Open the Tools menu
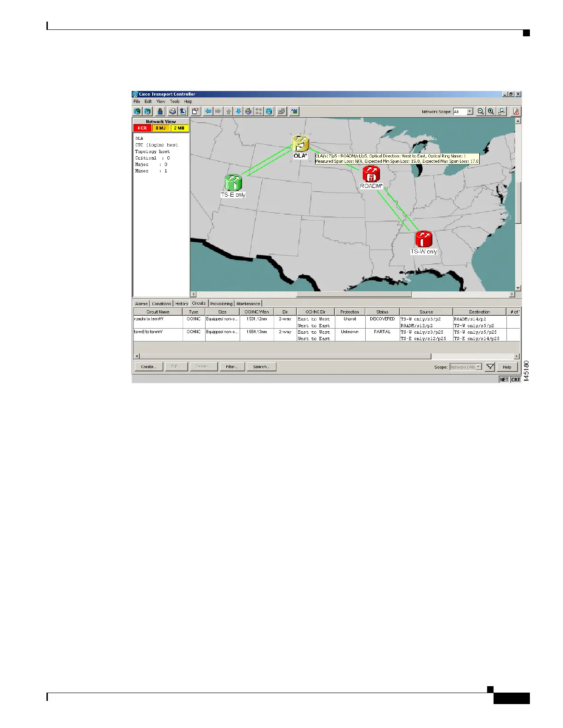The height and width of the screenshot is (728, 563). coord(175,102)
